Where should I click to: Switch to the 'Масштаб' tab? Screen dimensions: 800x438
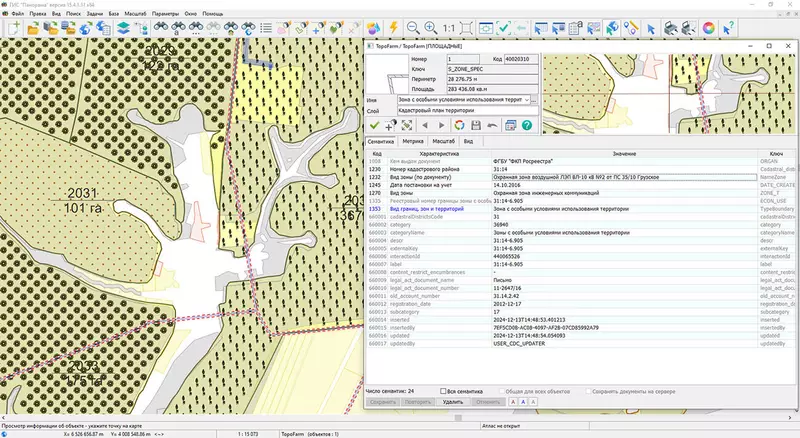click(x=446, y=143)
